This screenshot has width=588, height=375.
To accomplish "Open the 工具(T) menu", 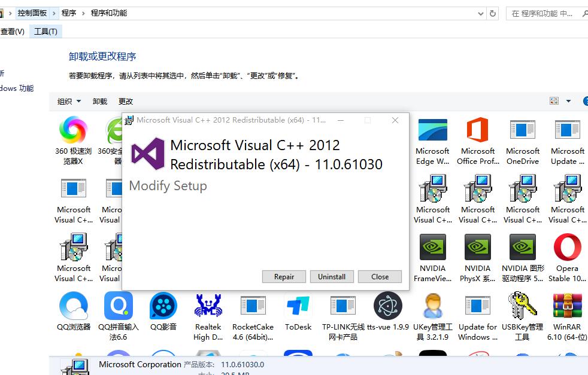I will [46, 32].
